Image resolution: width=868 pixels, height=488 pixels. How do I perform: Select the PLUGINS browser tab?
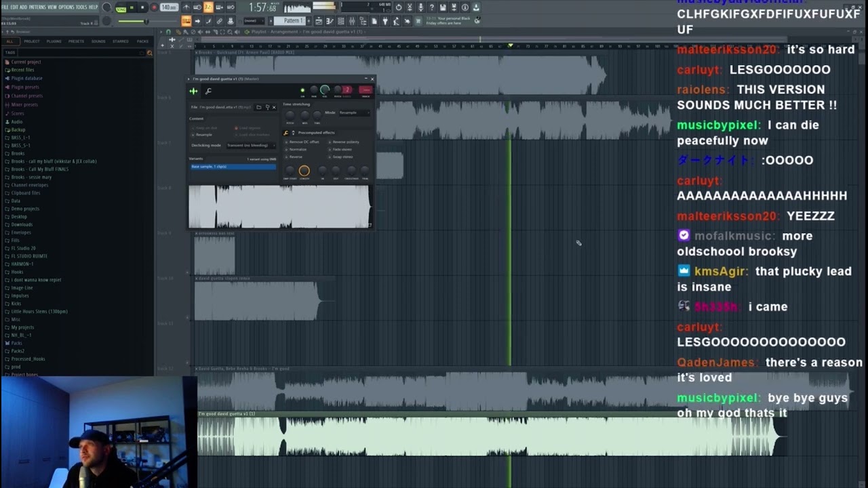(54, 41)
